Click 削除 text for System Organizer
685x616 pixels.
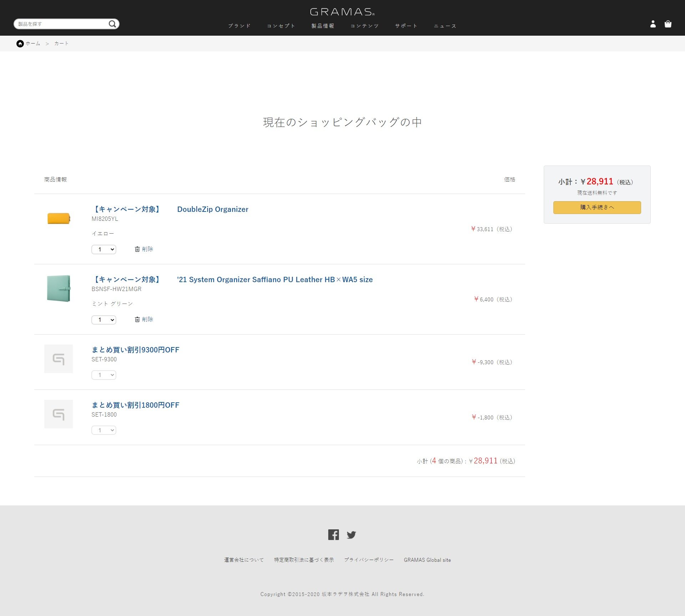click(147, 319)
